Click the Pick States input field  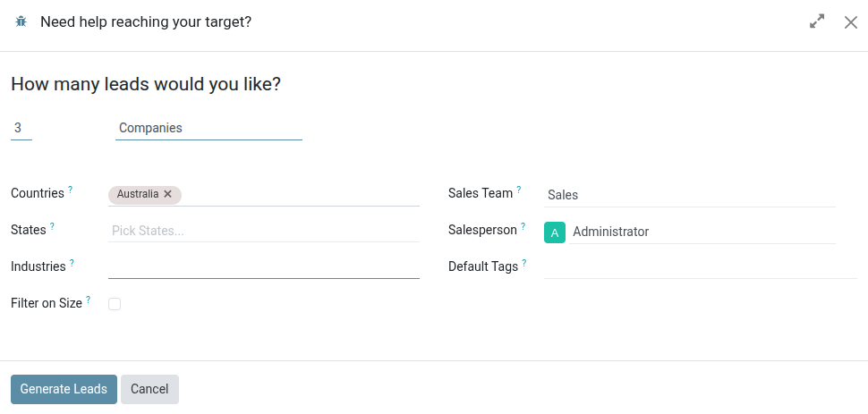coord(263,231)
